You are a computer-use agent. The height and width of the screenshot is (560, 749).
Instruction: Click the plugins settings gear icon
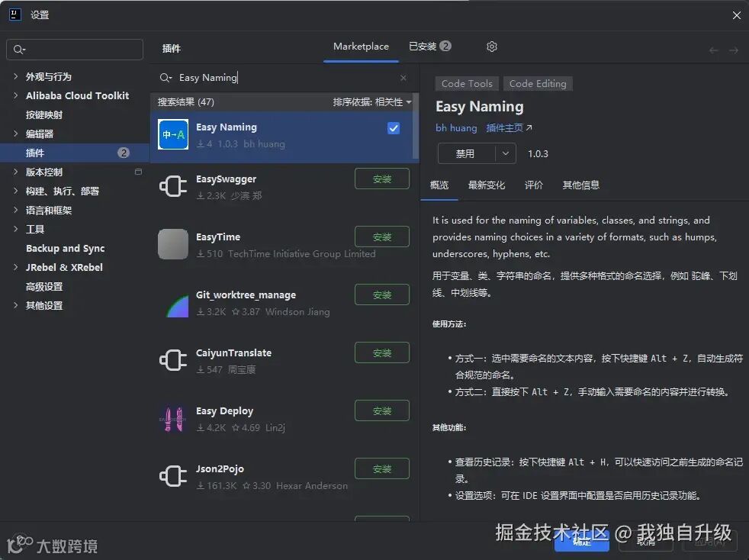[491, 47]
